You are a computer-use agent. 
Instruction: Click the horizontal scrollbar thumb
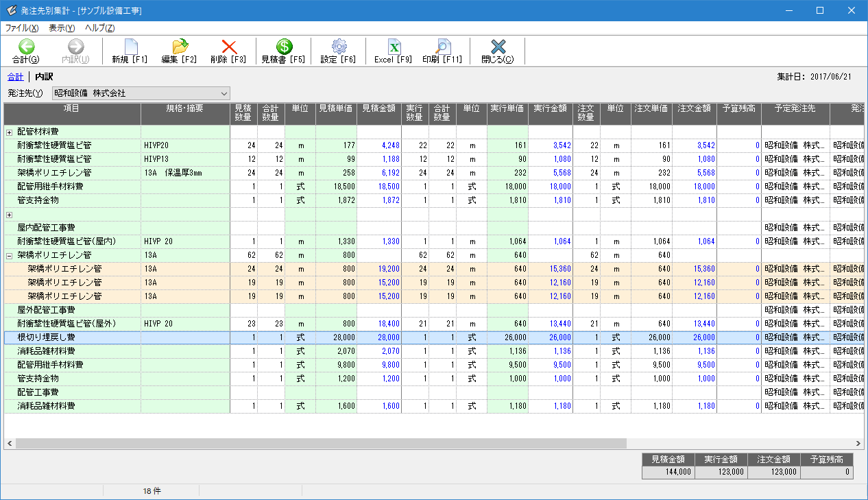point(321,444)
